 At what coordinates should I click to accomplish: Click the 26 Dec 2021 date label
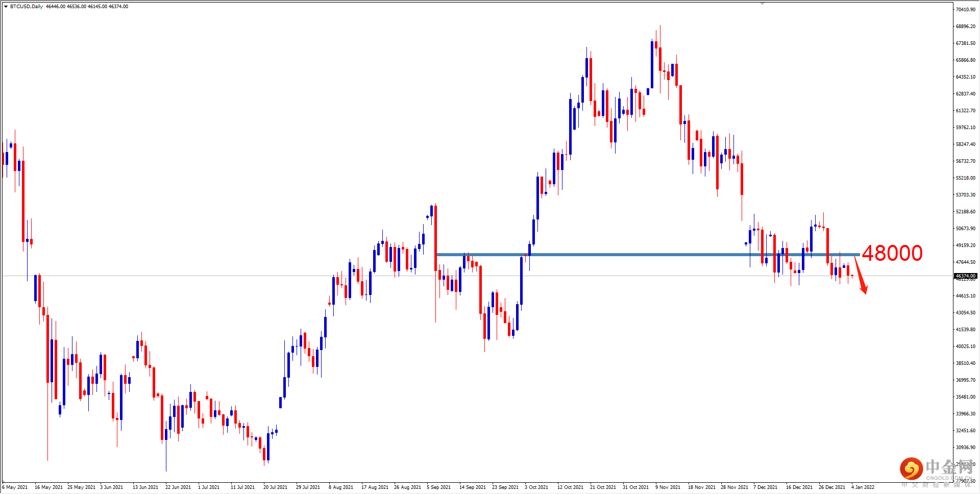(832, 487)
